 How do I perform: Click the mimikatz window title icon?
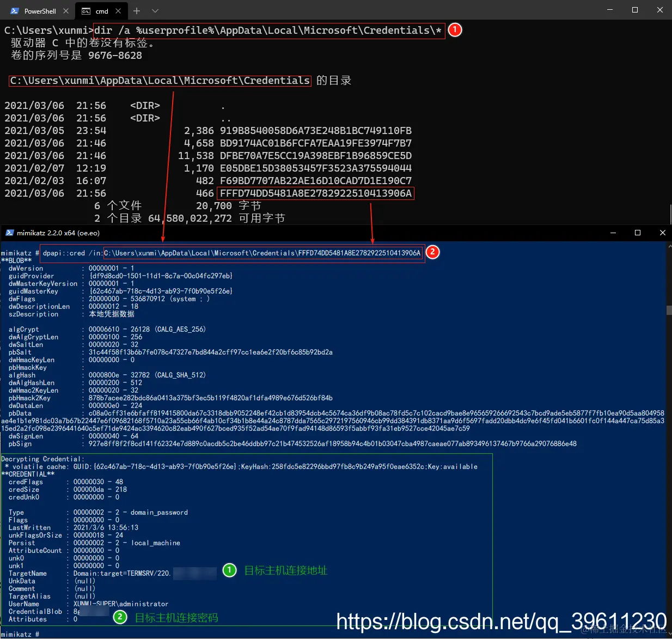point(9,233)
